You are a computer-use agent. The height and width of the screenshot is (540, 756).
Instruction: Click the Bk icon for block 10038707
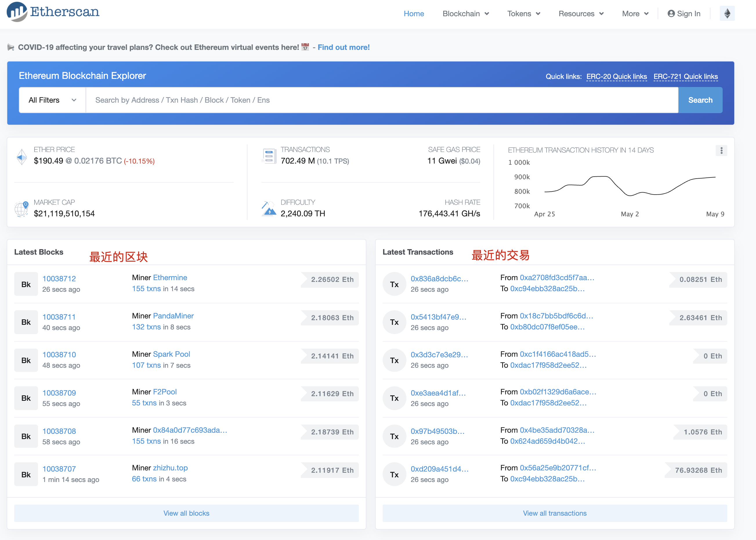point(26,474)
